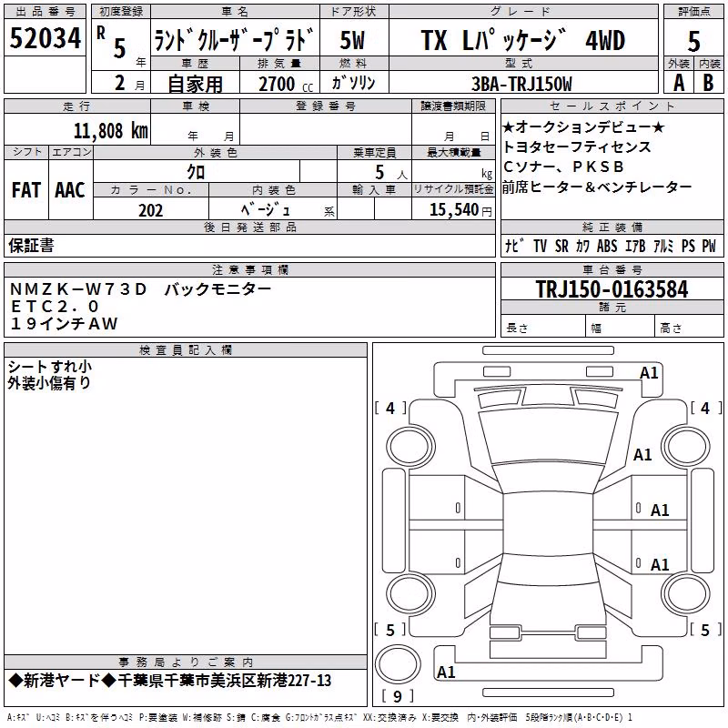Click the 検査員記入欄 header
The width and height of the screenshot is (728, 728).
coord(186,350)
